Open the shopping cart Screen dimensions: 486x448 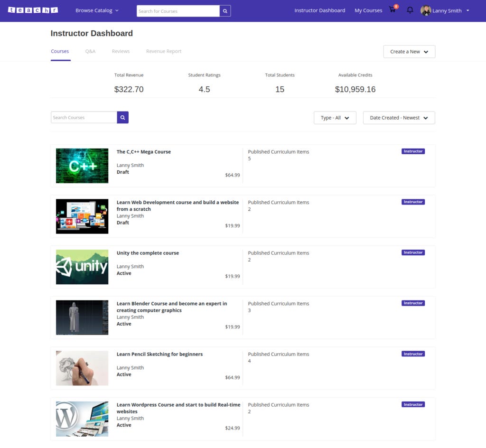tap(393, 9)
